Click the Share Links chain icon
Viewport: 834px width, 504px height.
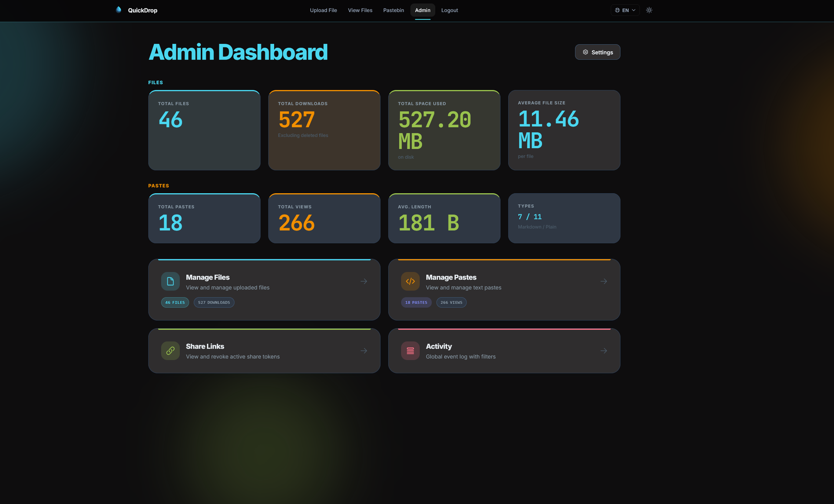(170, 351)
